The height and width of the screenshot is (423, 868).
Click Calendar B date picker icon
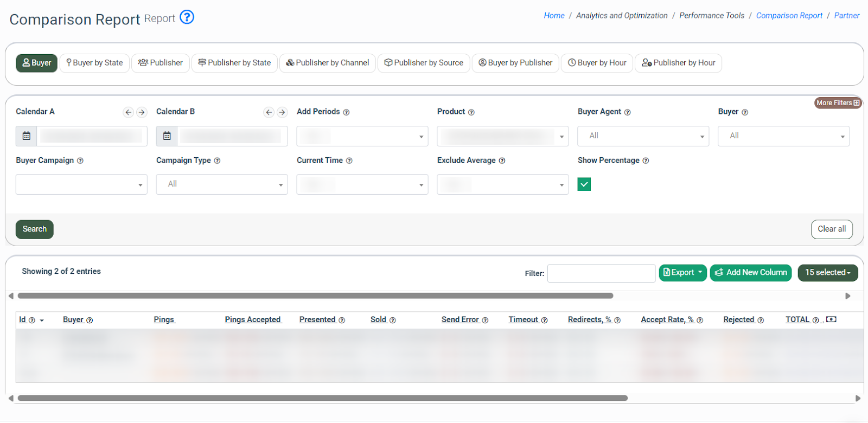[x=167, y=136]
